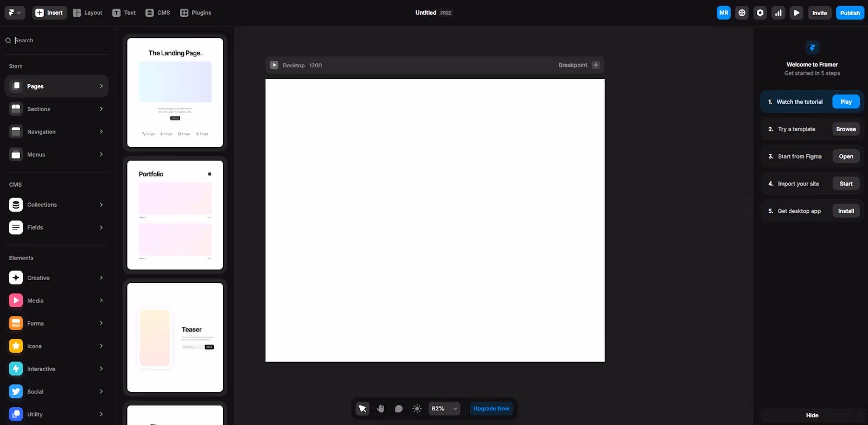The width and height of the screenshot is (868, 425).
Task: Toggle the light mode sun icon
Action: (417, 408)
